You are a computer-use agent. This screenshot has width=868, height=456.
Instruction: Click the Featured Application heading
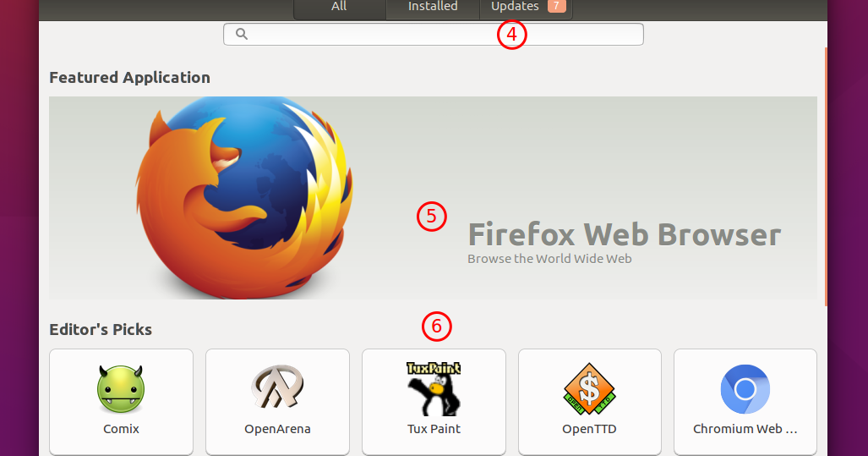pyautogui.click(x=129, y=78)
